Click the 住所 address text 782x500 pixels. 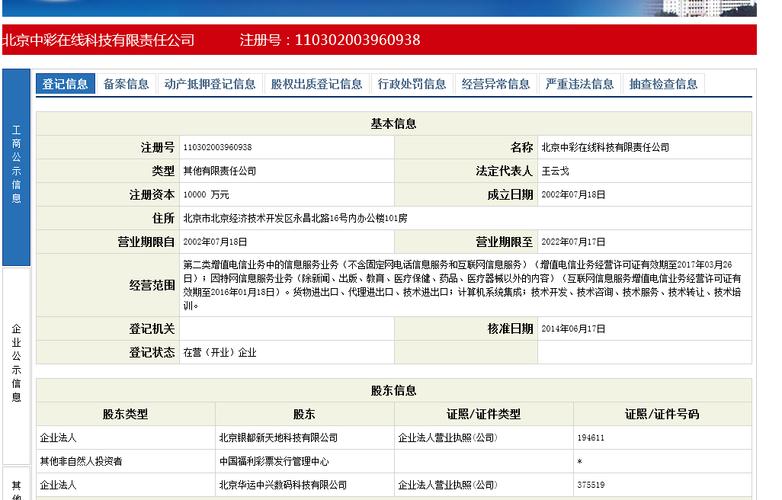coord(295,218)
